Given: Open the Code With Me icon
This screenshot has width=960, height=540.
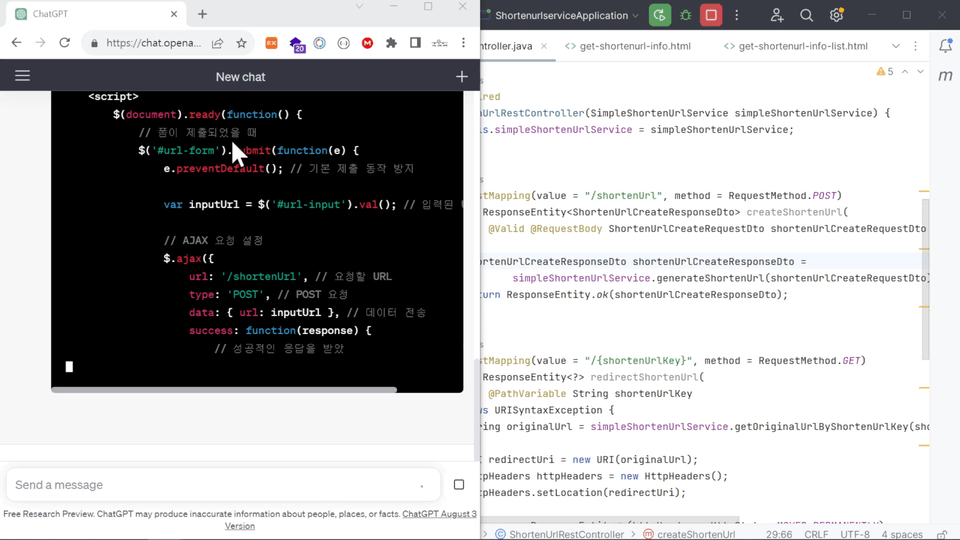Looking at the screenshot, I should pos(776,15).
